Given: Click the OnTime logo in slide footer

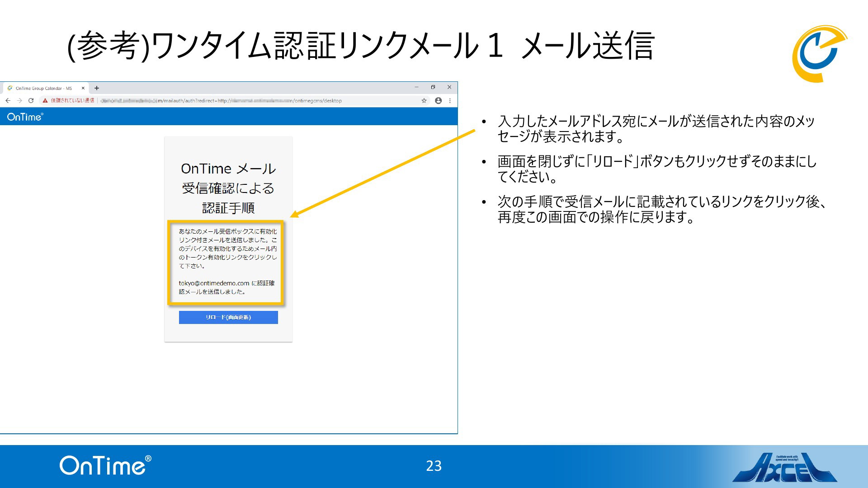Looking at the screenshot, I should click(x=105, y=465).
